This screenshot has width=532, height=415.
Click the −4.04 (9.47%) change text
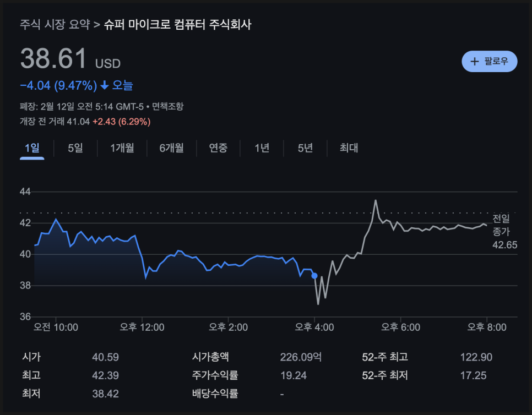click(x=58, y=85)
